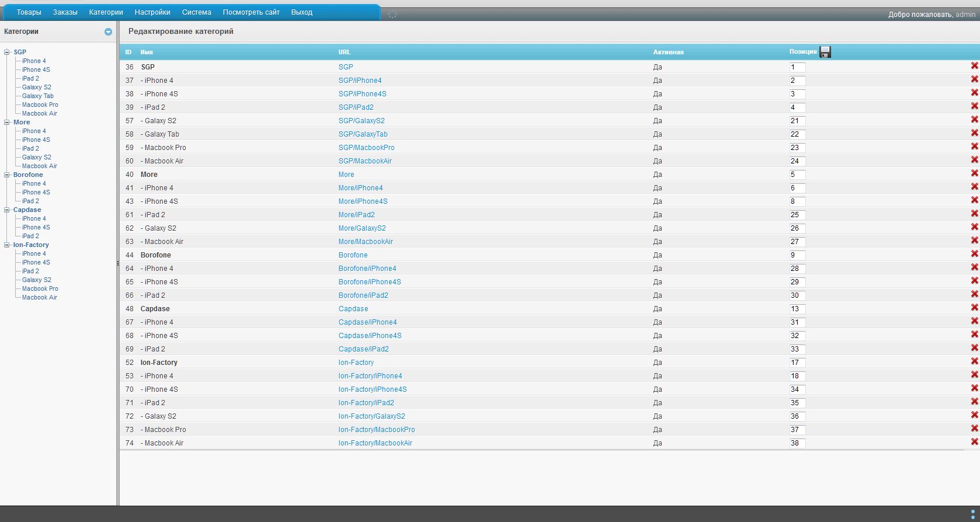Collapse the Ion-Factory tree node

pos(7,245)
